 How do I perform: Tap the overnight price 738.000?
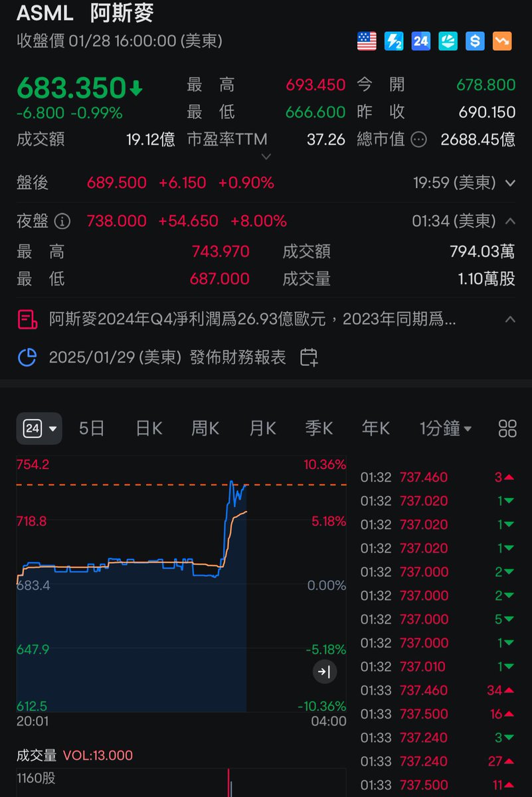117,221
